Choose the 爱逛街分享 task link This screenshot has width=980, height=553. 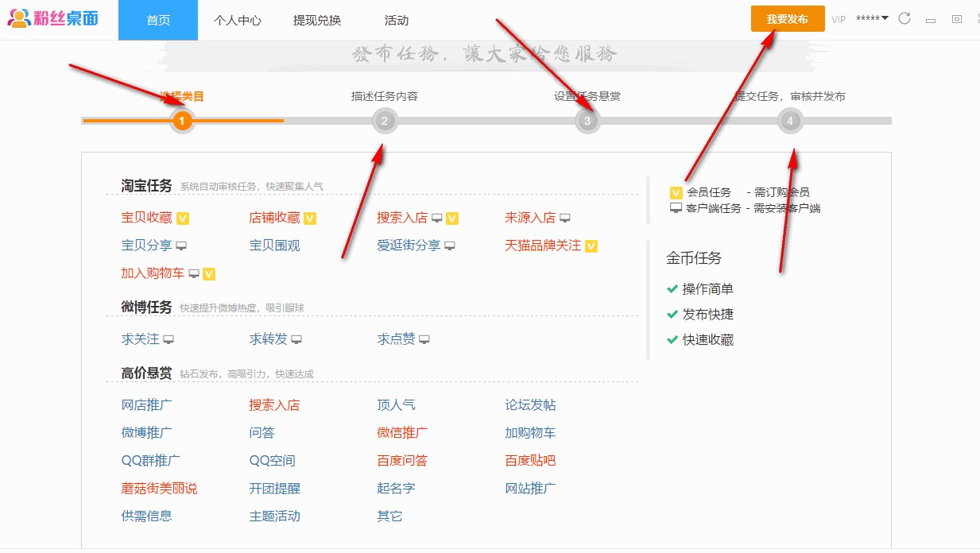pos(409,246)
